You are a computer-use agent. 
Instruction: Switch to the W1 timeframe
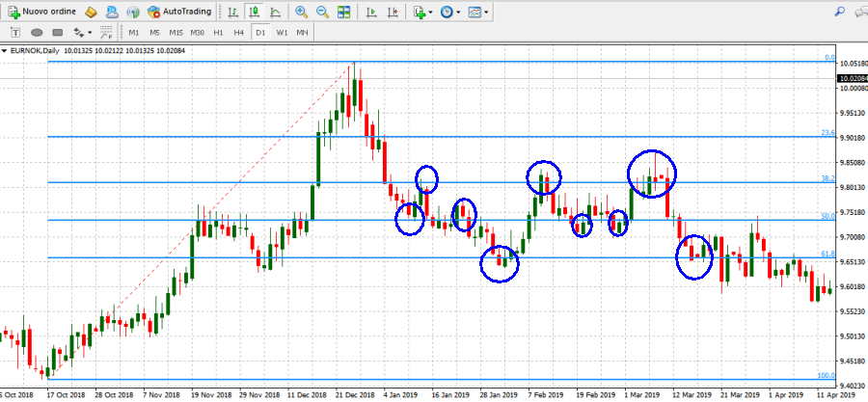(282, 32)
